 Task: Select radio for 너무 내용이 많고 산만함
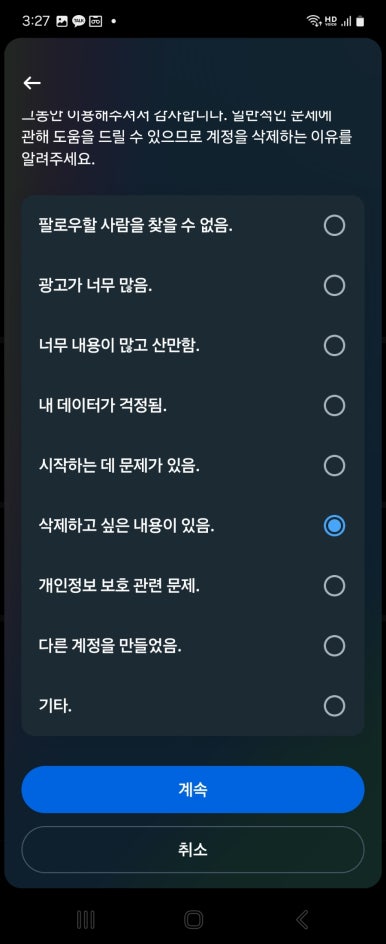coord(334,346)
